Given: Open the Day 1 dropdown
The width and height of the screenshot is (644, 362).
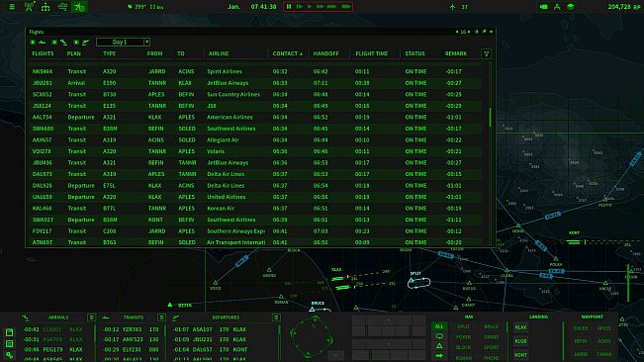Looking at the screenshot, I should (123, 42).
